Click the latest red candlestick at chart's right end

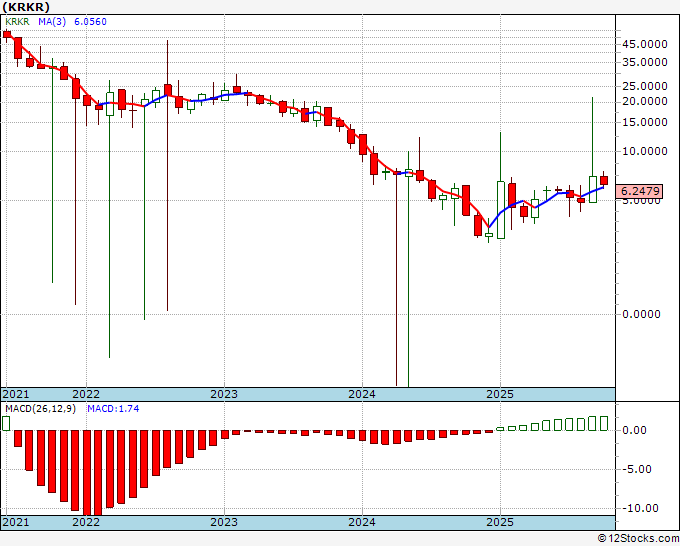[x=604, y=180]
